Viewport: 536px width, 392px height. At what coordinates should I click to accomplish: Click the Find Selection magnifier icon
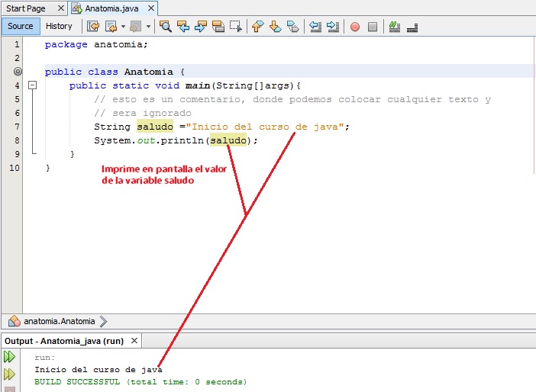(166, 27)
